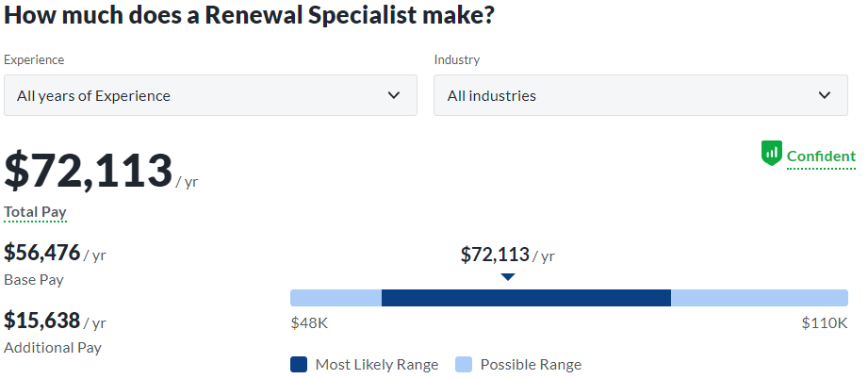Click the $56,476 Base Pay amount
The width and height of the screenshot is (868, 379).
[42, 253]
